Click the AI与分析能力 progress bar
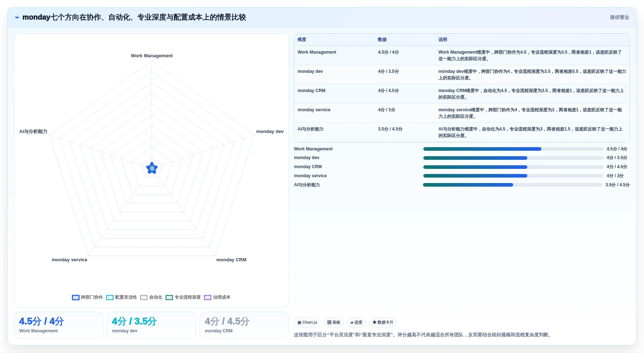The image size is (644, 353). pyautogui.click(x=513, y=185)
